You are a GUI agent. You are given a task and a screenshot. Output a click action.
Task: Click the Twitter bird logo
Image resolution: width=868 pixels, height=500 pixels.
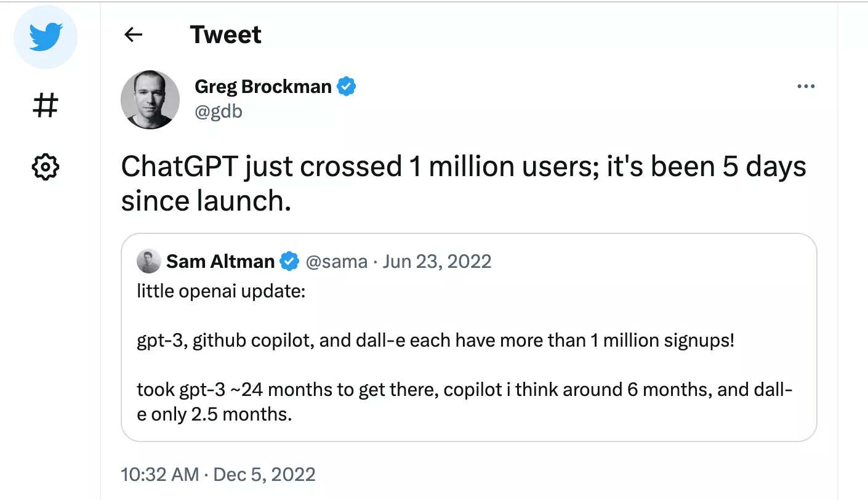(46, 37)
